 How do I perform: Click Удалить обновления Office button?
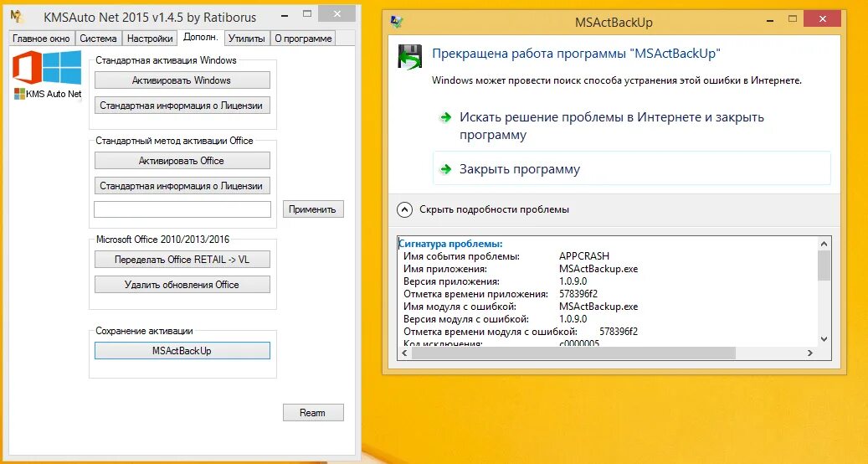pyautogui.click(x=182, y=285)
